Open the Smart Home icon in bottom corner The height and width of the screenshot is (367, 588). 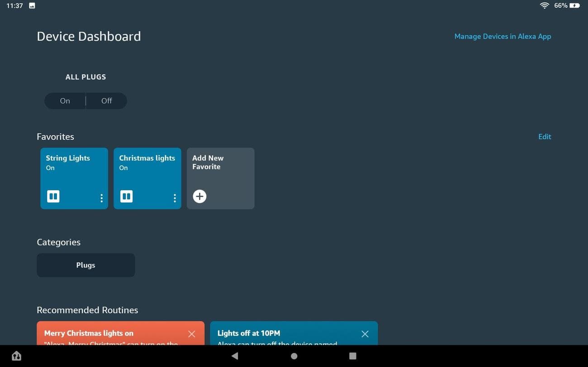pos(16,356)
